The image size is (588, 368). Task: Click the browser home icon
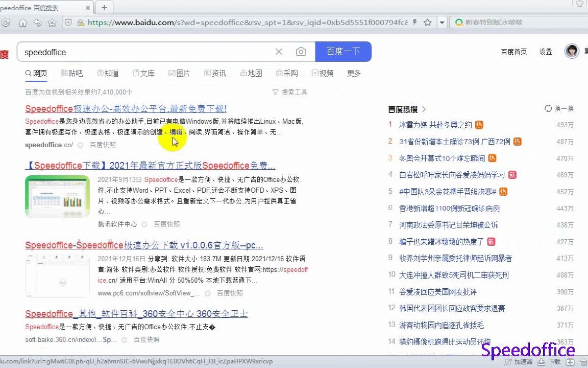point(23,22)
